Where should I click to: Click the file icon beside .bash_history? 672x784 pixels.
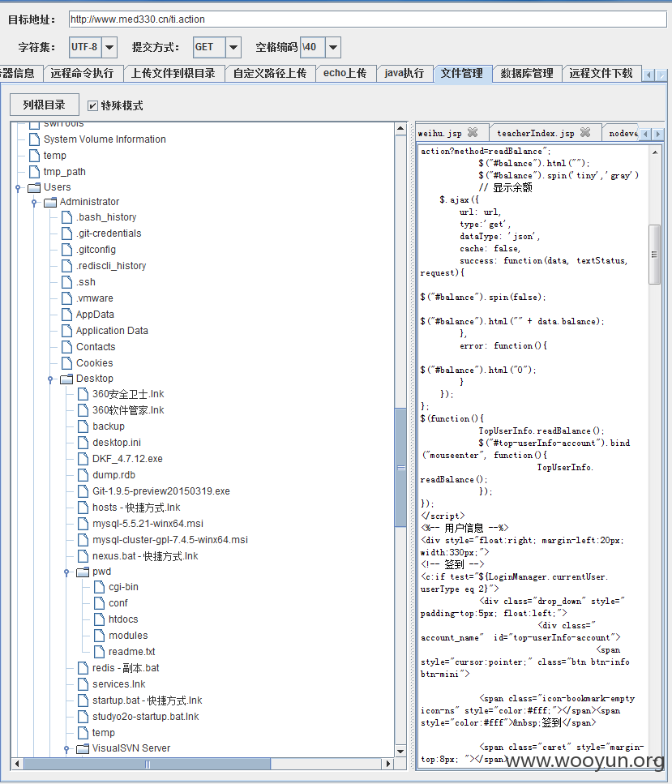[66, 217]
